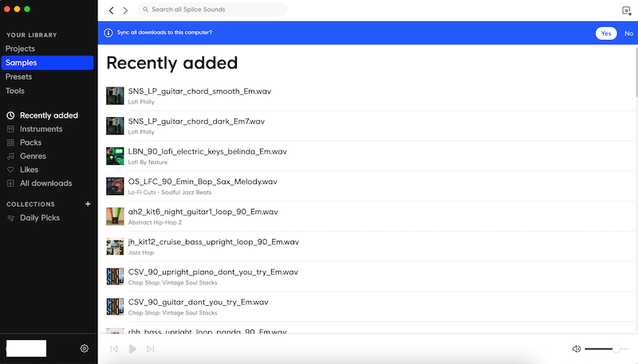Select jh_kit12_cruise_bass_upright_loop_90_Em.wav
638x364 pixels.
[214, 241]
